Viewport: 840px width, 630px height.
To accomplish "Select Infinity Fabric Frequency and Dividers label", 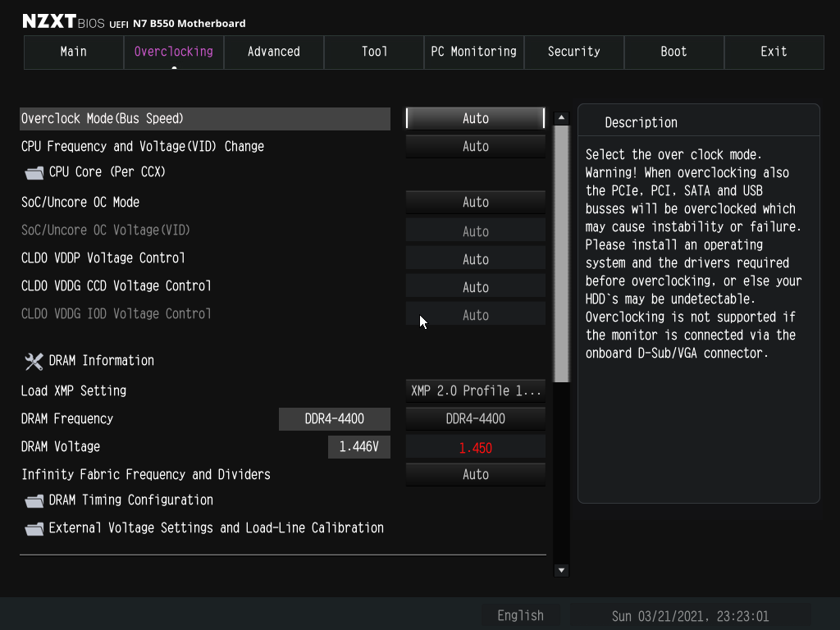I will point(146,474).
